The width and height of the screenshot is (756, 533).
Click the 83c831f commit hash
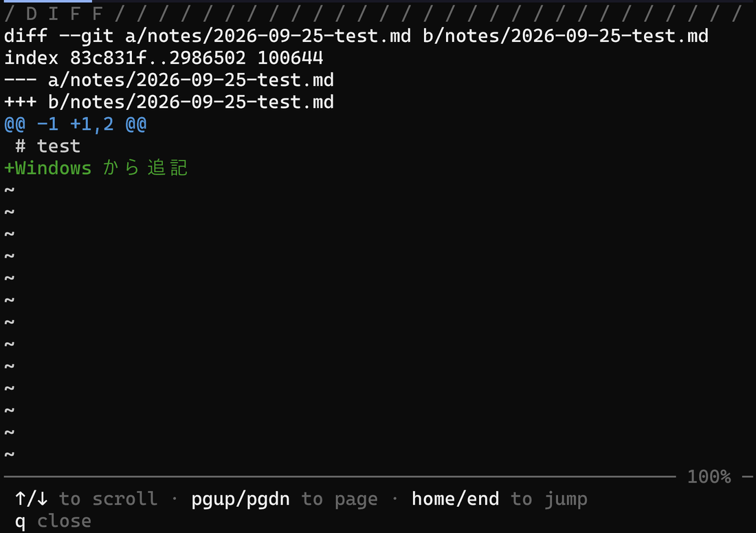108,58
